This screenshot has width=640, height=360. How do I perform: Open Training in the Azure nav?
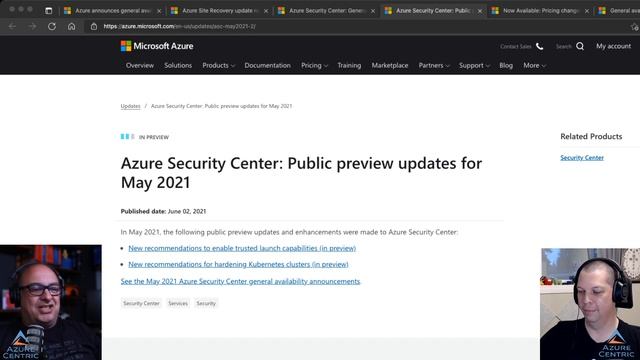click(349, 65)
